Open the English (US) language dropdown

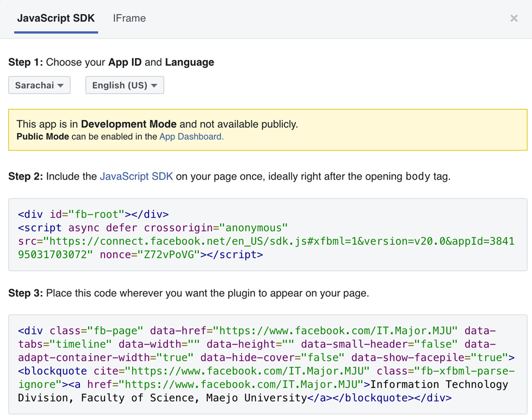pyautogui.click(x=125, y=85)
